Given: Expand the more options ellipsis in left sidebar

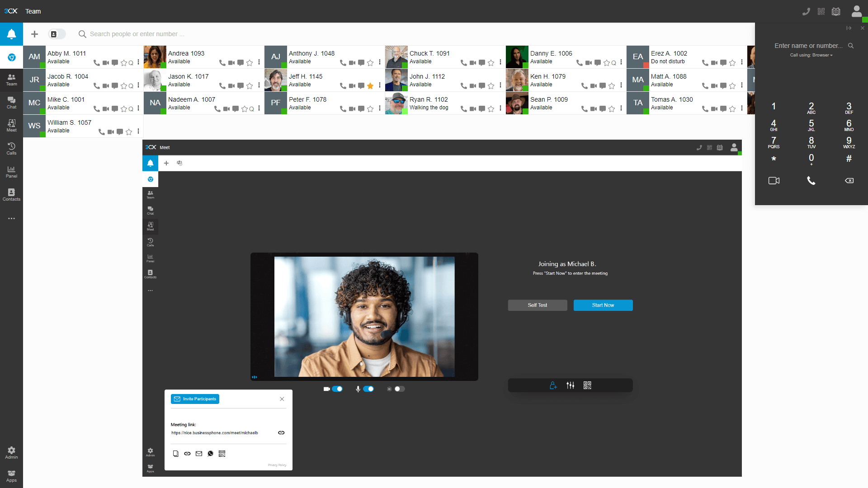Looking at the screenshot, I should 11,219.
